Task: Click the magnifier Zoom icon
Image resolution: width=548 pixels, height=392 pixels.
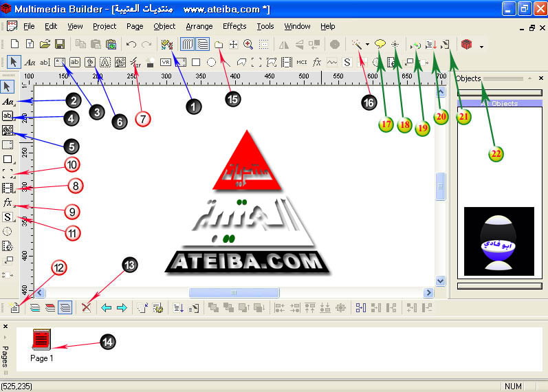Action: 248,44
